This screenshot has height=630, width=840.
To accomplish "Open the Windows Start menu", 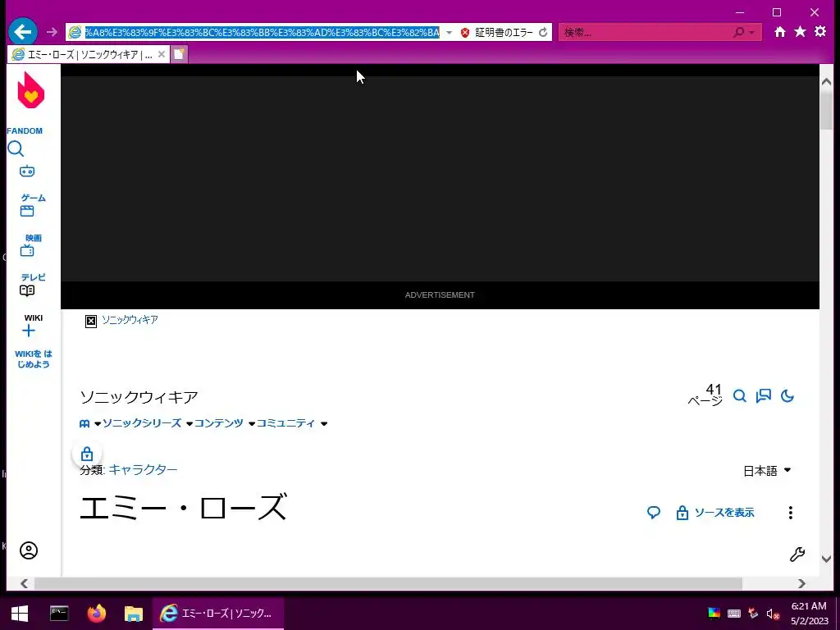I will pos(20,614).
